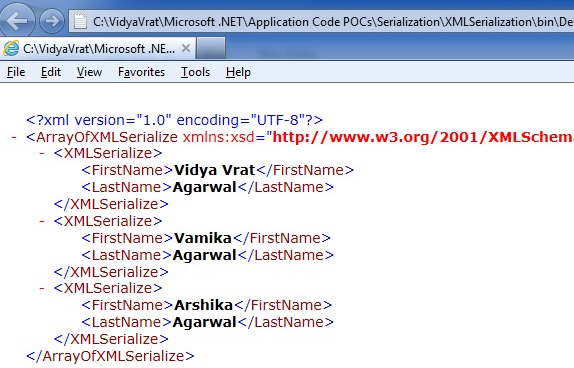574x368 pixels.
Task: Click the address bar file path
Action: coord(332,22)
